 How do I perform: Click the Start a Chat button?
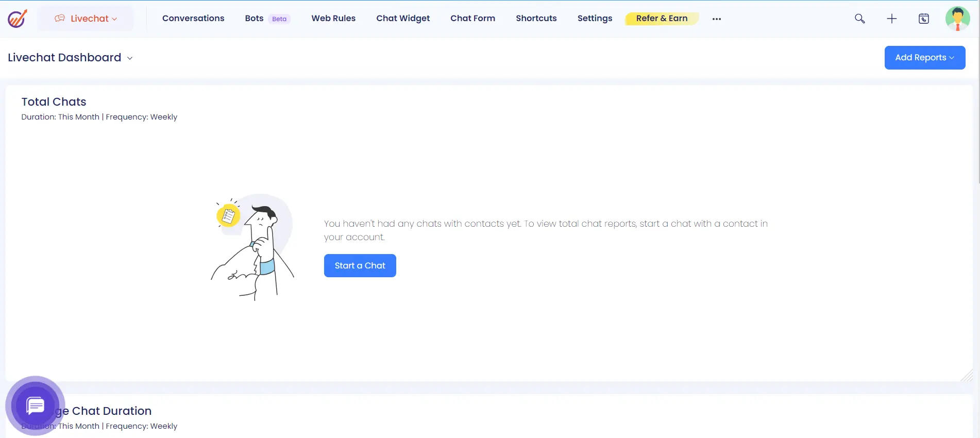pyautogui.click(x=360, y=265)
